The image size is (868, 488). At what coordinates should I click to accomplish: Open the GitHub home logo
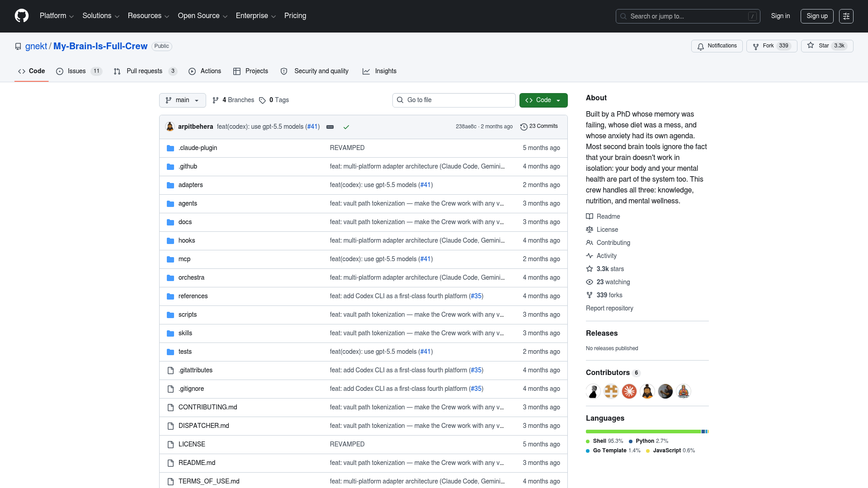pyautogui.click(x=22, y=16)
